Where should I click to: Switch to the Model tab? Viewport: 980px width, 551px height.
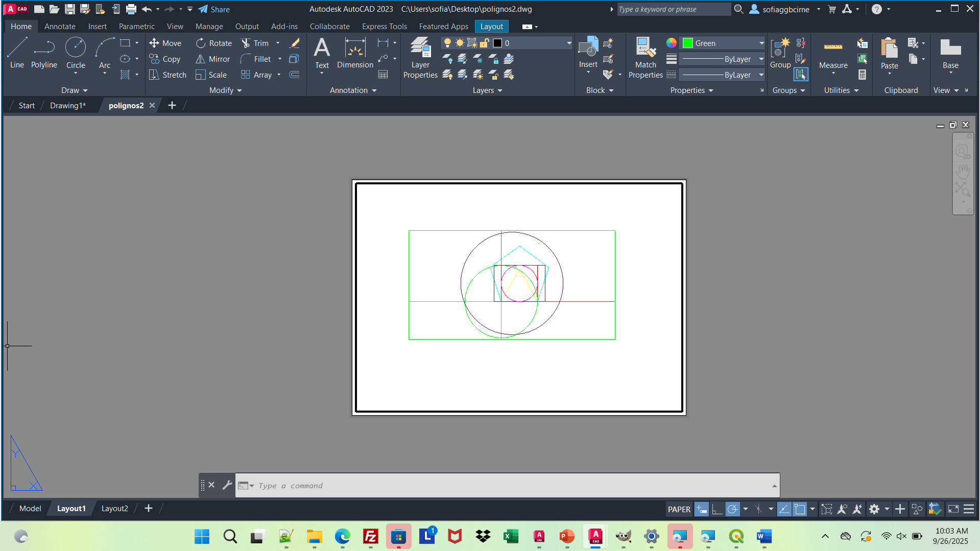(x=30, y=509)
